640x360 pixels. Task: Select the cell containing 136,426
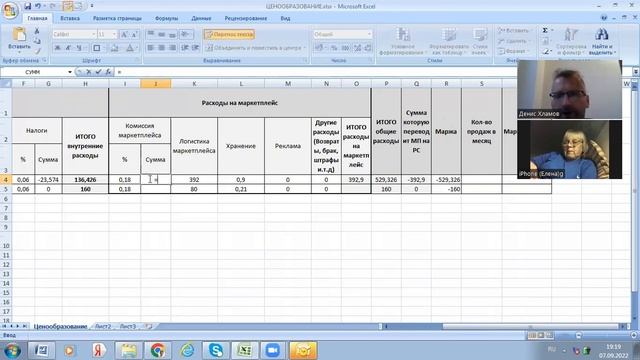coord(85,180)
